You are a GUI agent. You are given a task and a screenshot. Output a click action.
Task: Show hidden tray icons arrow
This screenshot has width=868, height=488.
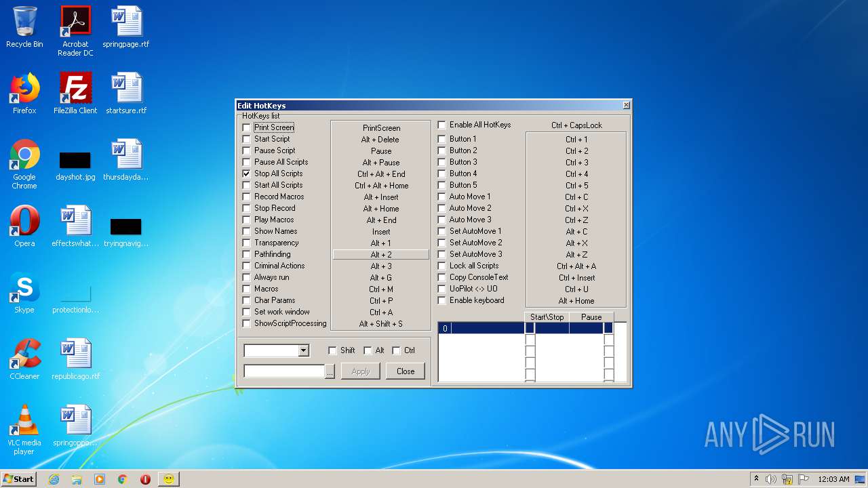pyautogui.click(x=756, y=479)
